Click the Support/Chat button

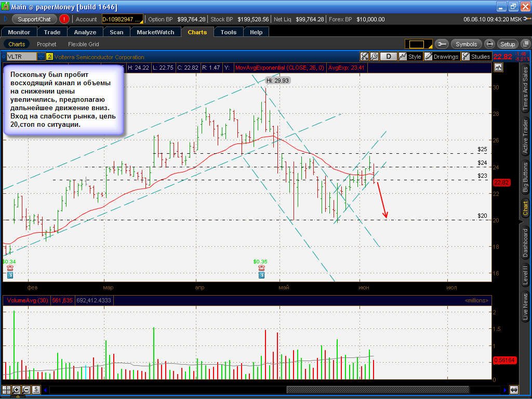pos(34,19)
